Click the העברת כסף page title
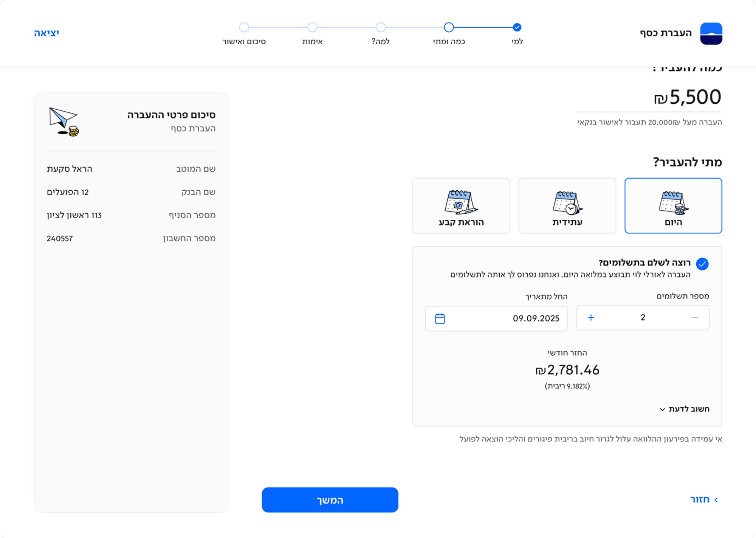756x538 pixels. pos(666,33)
